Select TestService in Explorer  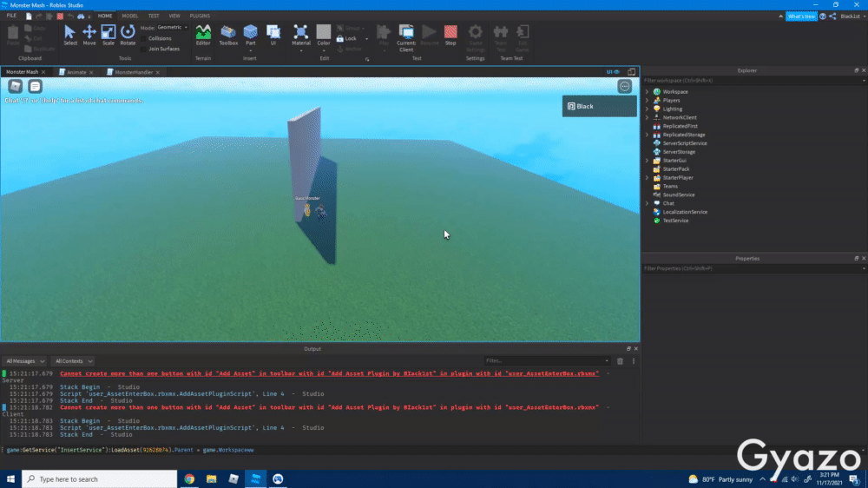(675, 221)
